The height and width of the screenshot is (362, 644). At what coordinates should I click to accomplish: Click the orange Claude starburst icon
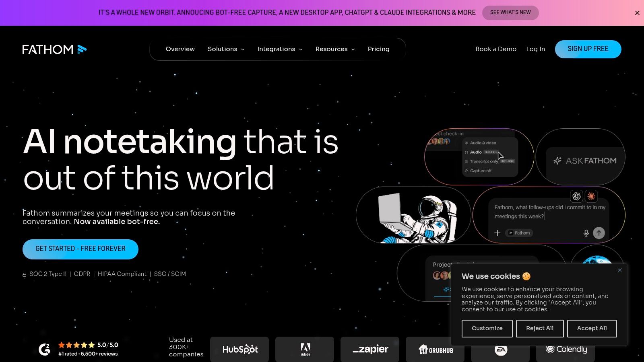click(x=591, y=196)
